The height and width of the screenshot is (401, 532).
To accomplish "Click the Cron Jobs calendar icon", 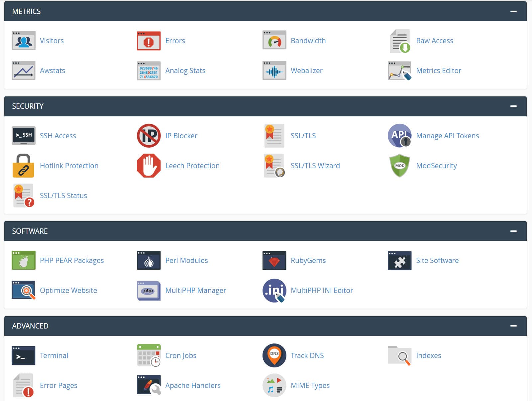I will pos(149,355).
